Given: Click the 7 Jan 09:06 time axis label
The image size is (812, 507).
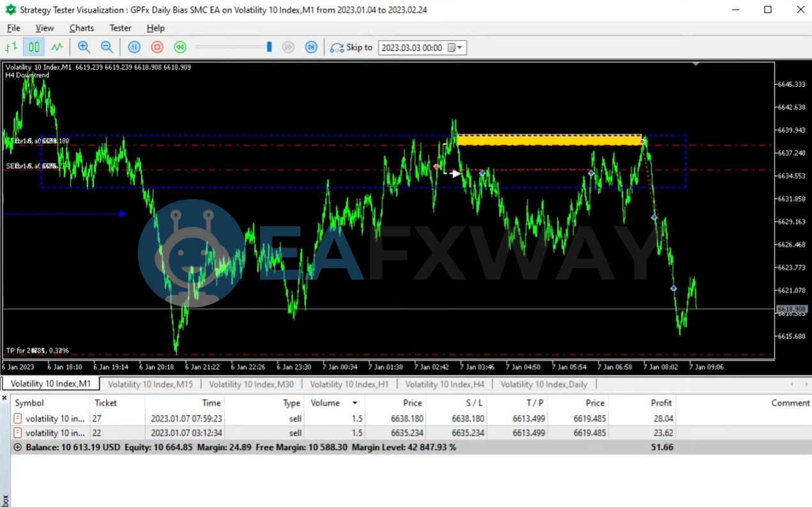Looking at the screenshot, I should point(707,367).
